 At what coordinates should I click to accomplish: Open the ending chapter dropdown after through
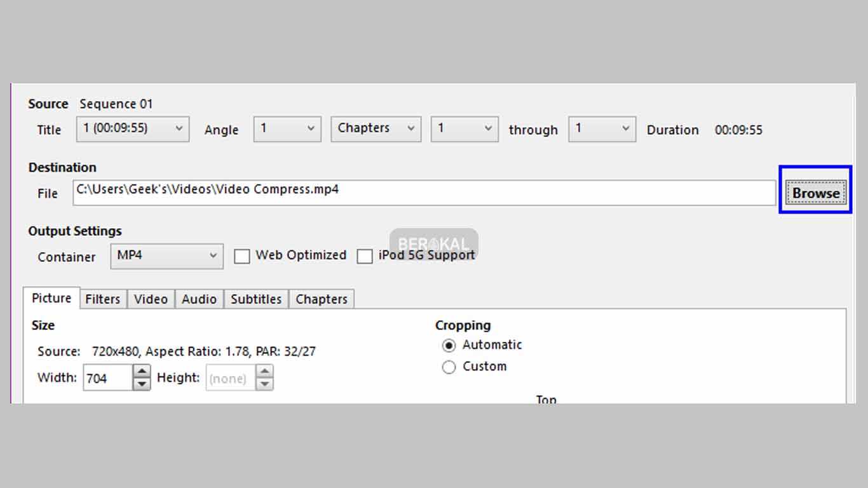click(x=602, y=129)
